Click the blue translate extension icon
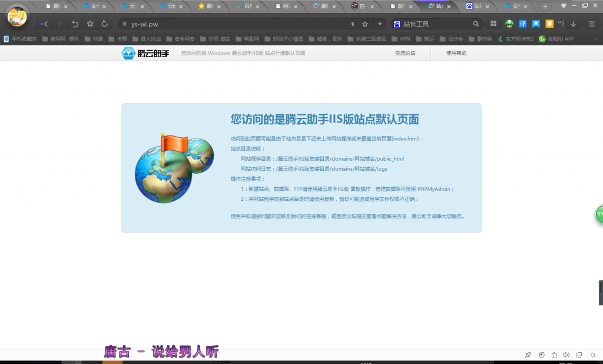This screenshot has height=364, width=603. (x=522, y=24)
